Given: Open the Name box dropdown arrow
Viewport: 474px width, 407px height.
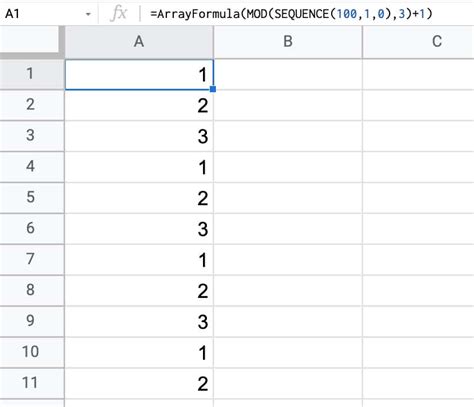Looking at the screenshot, I should (x=88, y=14).
